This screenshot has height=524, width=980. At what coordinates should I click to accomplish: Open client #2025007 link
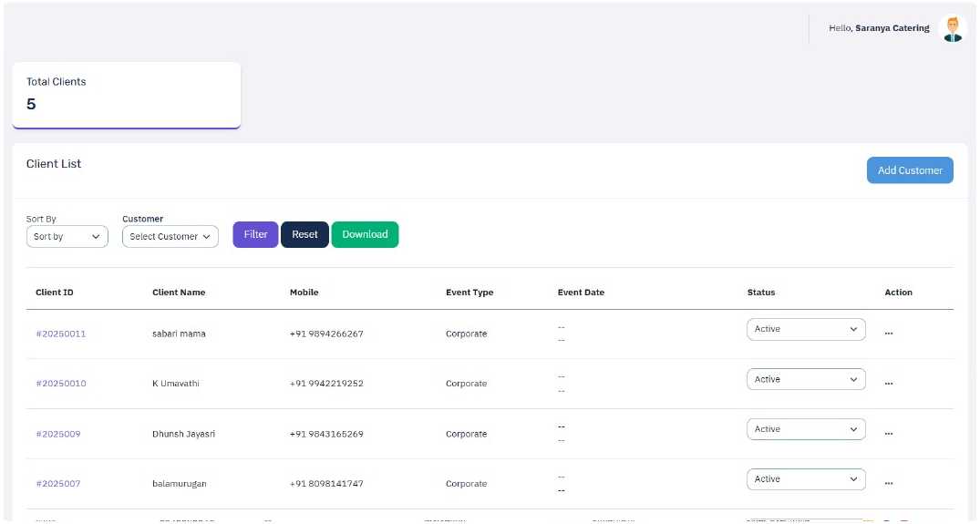click(x=58, y=483)
